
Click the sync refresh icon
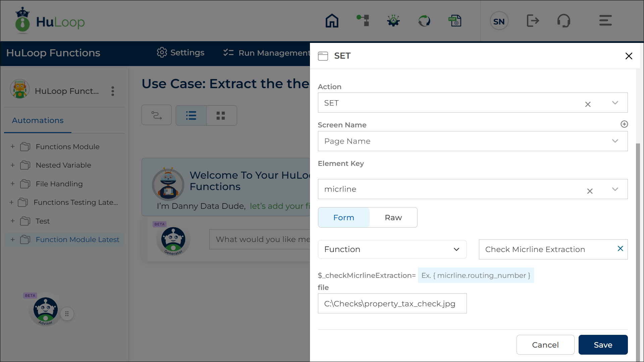(424, 20)
